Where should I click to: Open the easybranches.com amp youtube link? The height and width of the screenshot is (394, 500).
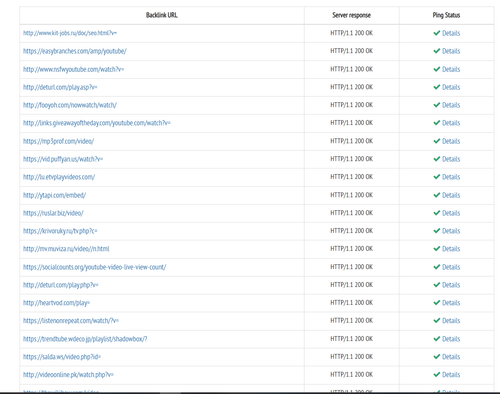coord(75,51)
